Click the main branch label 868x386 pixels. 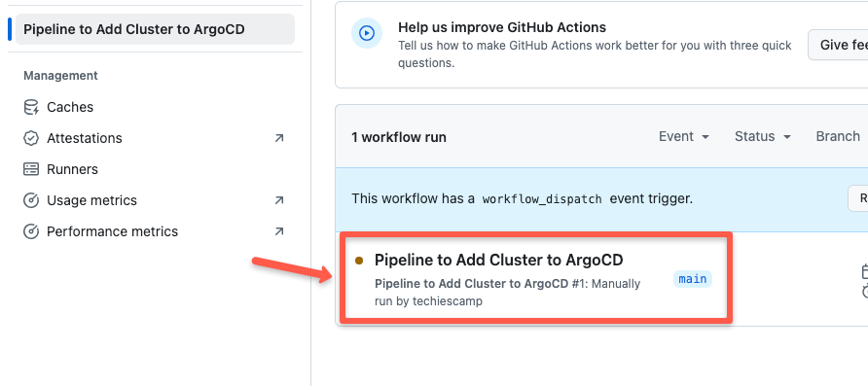click(x=693, y=279)
